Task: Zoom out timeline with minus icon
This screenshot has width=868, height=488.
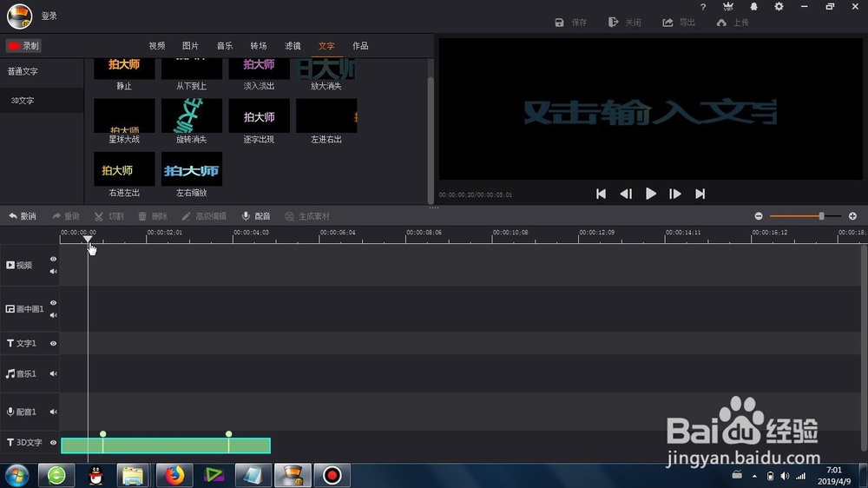Action: [x=759, y=216]
